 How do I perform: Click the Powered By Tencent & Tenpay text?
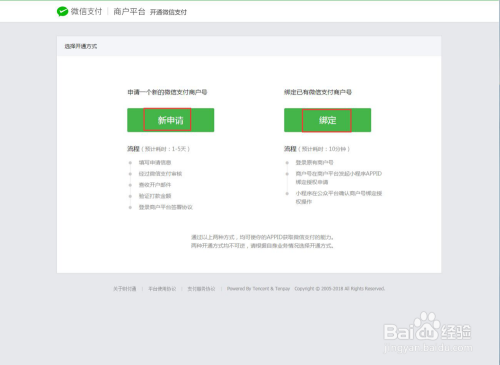point(258,289)
